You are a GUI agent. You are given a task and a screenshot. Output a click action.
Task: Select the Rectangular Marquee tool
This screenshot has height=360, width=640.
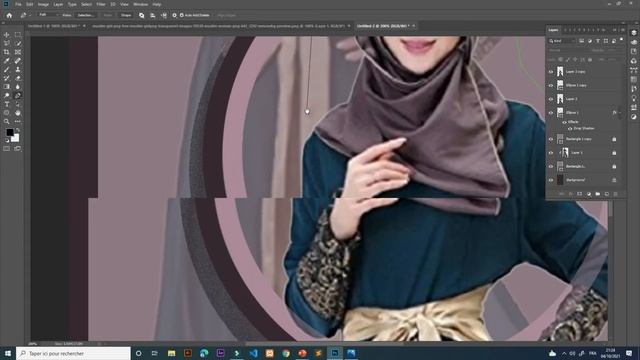coord(18,35)
